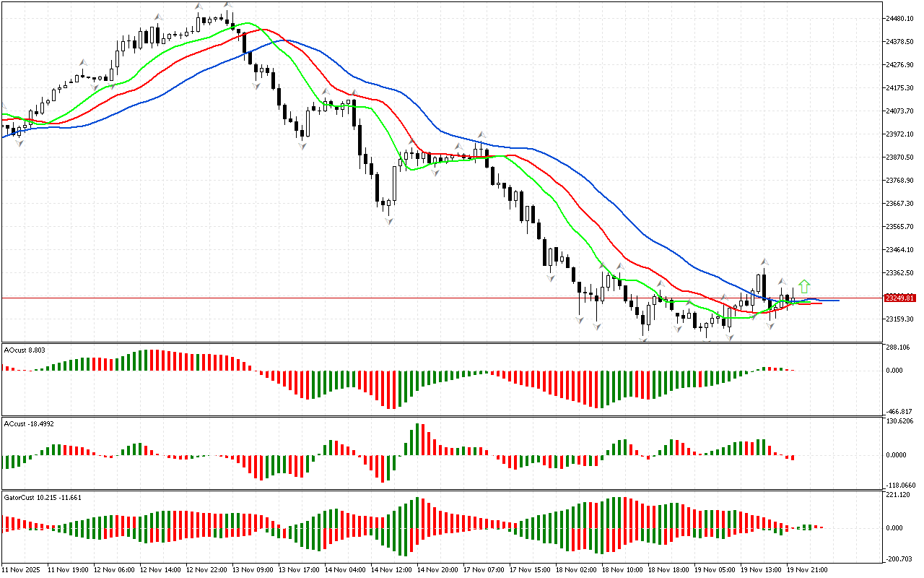Select the fractal arrow above the highest candle
This screenshot has width=924, height=578.
pos(199,7)
